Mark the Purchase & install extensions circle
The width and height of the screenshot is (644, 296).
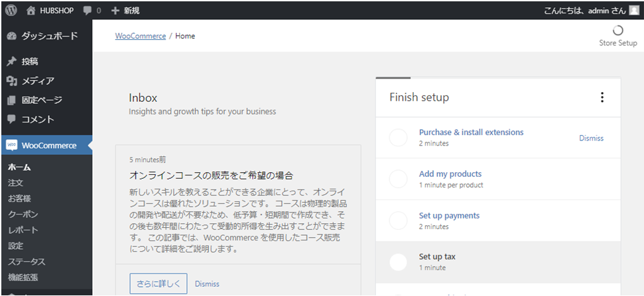398,137
